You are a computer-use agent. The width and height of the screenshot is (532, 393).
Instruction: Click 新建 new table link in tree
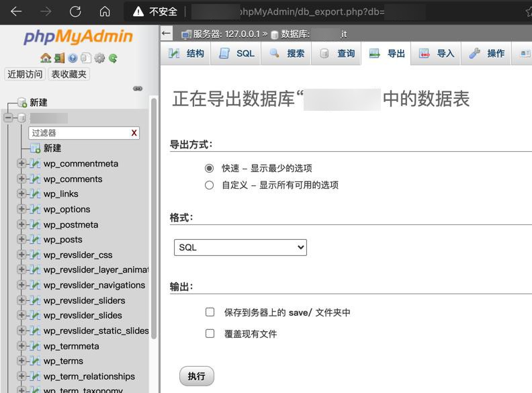[x=52, y=148]
